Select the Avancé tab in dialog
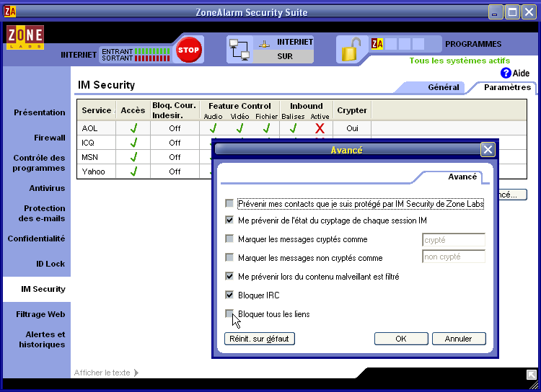Screen dimensions: 541x392 coord(462,177)
